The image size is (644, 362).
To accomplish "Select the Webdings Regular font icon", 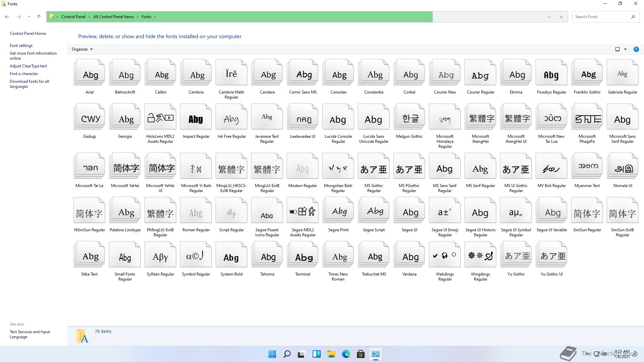I will tap(445, 255).
